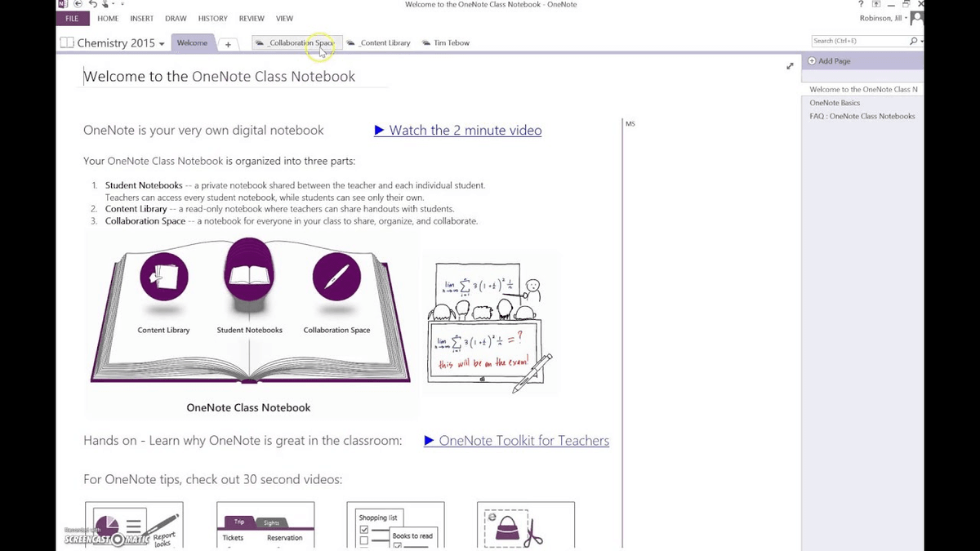Click the 'Report looks' video thumbnail
980x551 pixels.
[134, 525]
